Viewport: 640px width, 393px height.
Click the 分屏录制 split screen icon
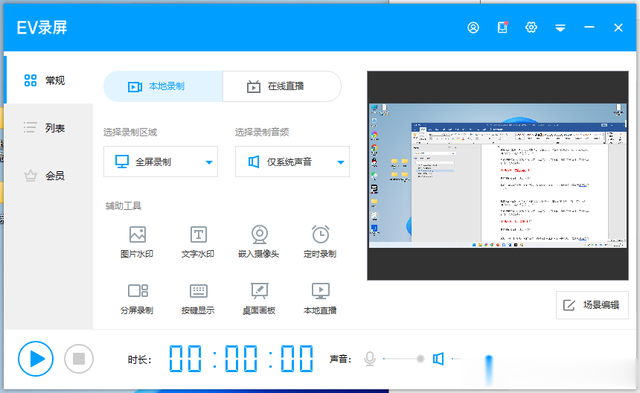click(x=138, y=291)
